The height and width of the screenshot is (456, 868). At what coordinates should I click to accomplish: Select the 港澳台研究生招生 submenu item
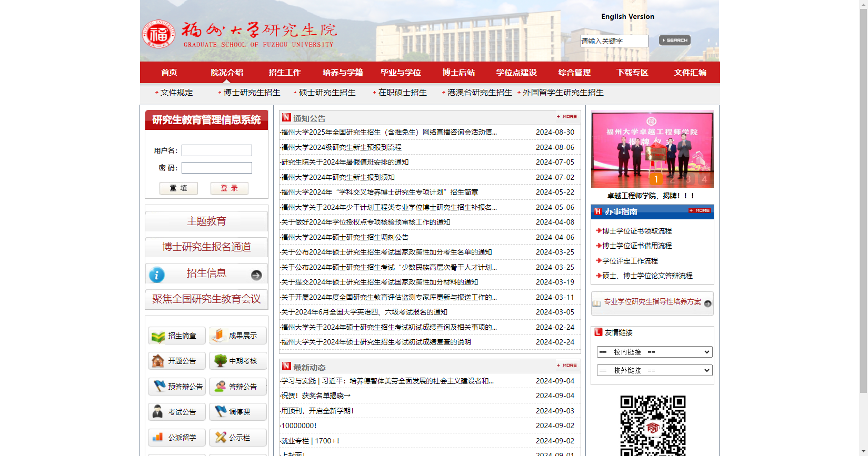pos(480,93)
